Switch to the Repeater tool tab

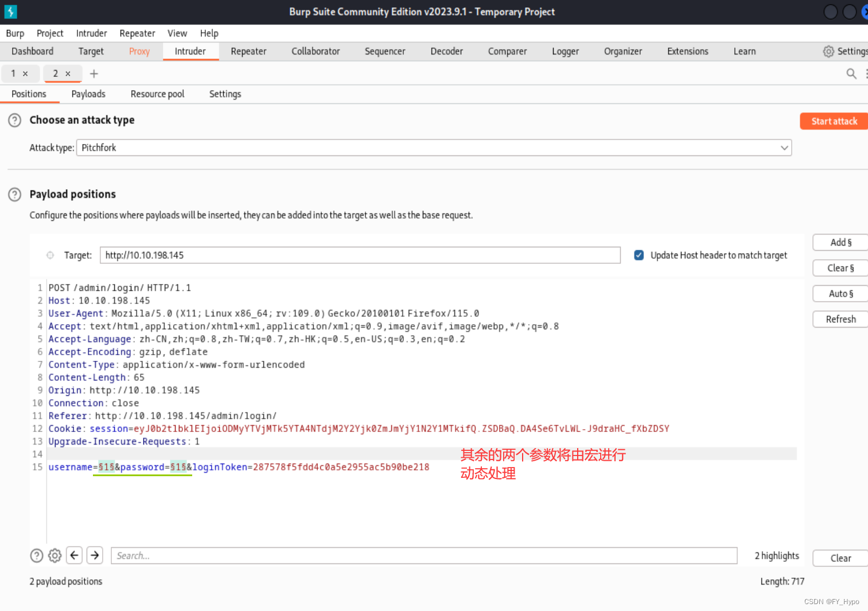pos(248,51)
